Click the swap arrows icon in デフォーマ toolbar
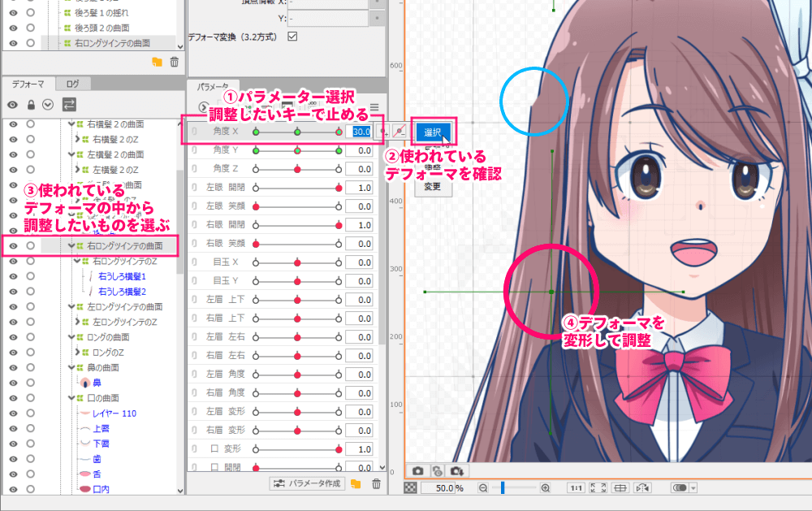The width and height of the screenshot is (812, 511). click(69, 105)
